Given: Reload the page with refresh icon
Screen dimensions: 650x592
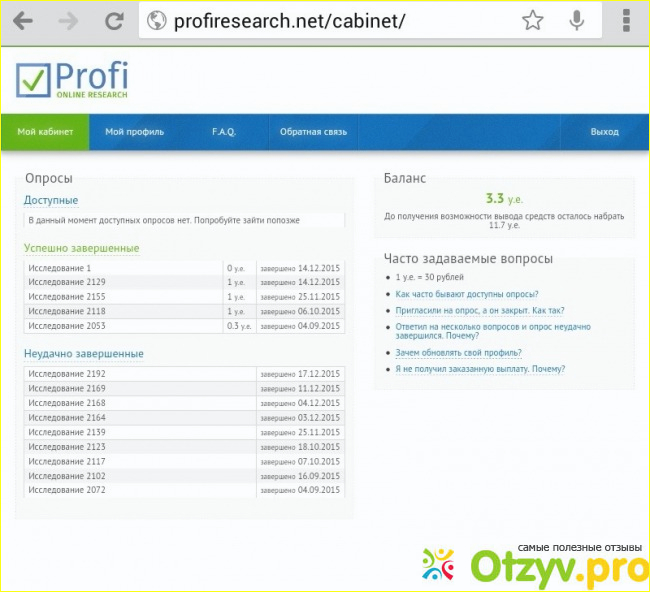Looking at the screenshot, I should coord(114,21).
